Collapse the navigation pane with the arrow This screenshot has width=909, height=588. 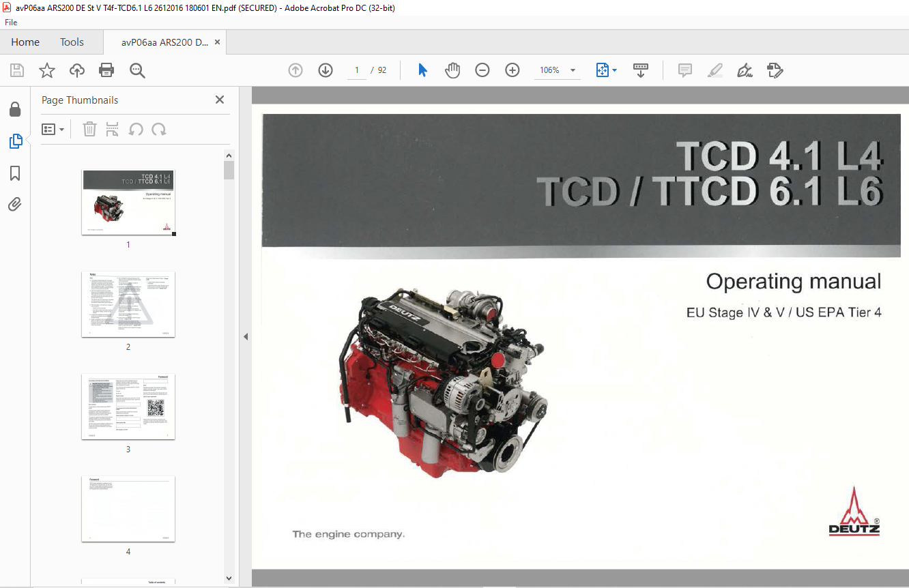246,336
